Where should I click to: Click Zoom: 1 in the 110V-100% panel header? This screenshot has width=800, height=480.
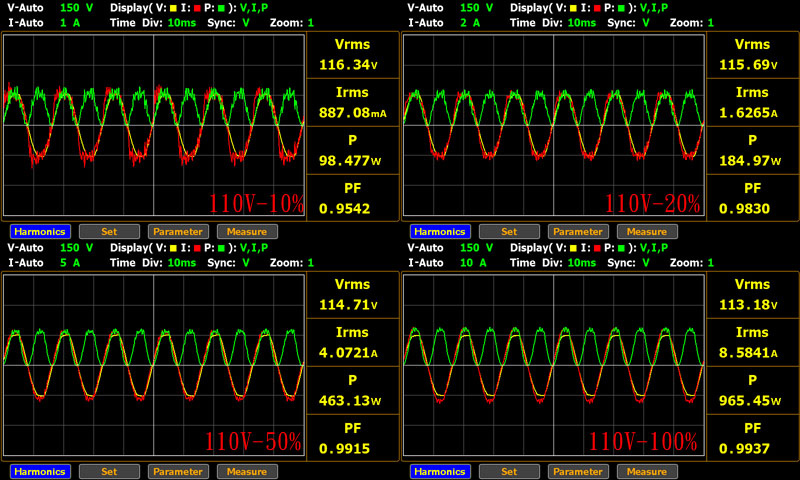click(x=692, y=263)
